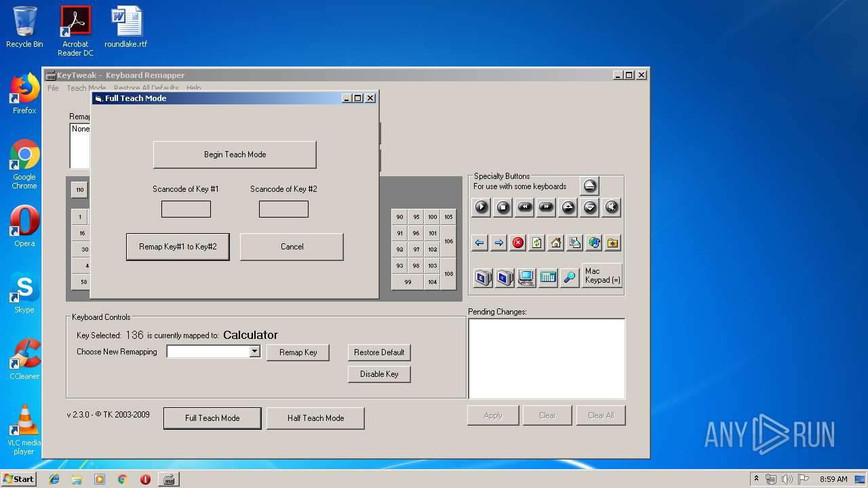Click the green Refresh page button

537,243
